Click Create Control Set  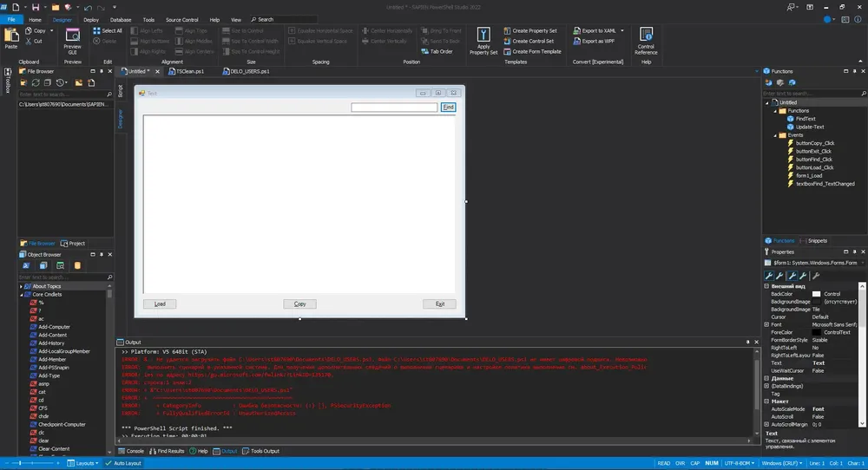click(529, 41)
